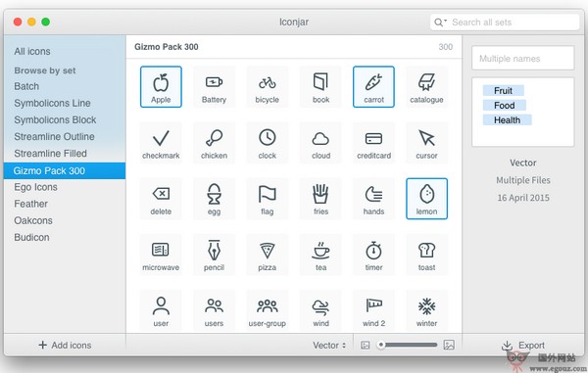This screenshot has width=588, height=373.
Task: Pick the lemon icon tile
Action: pyautogui.click(x=426, y=199)
